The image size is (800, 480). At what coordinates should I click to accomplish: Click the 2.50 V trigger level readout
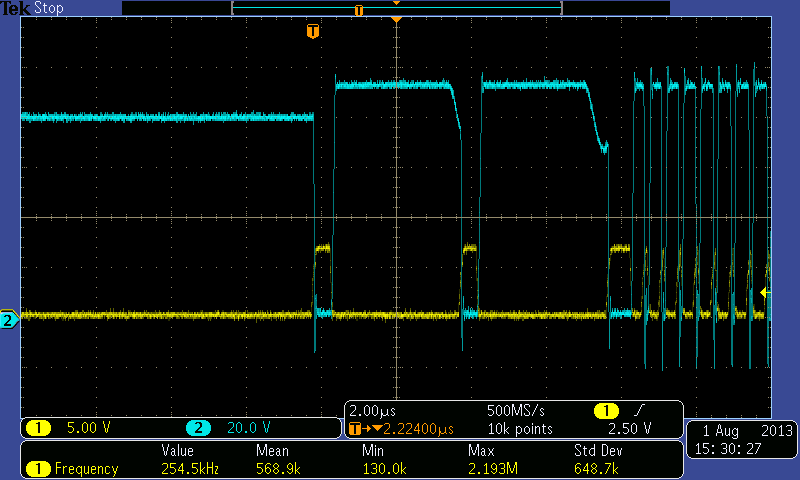tap(630, 428)
